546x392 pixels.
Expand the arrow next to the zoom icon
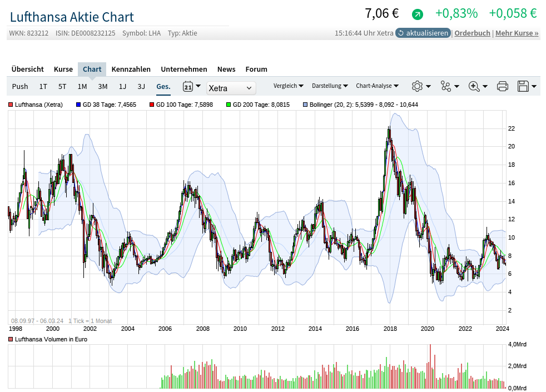485,86
